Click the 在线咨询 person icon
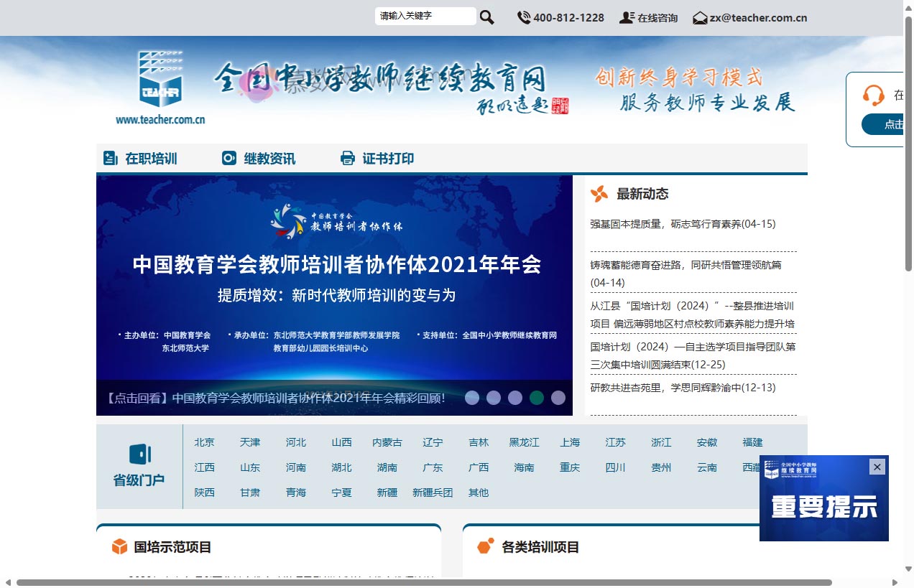The image size is (914, 588). pos(627,17)
